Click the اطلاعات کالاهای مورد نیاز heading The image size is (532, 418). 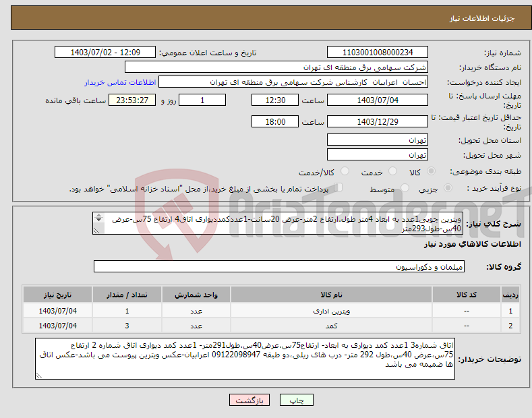point(472,244)
